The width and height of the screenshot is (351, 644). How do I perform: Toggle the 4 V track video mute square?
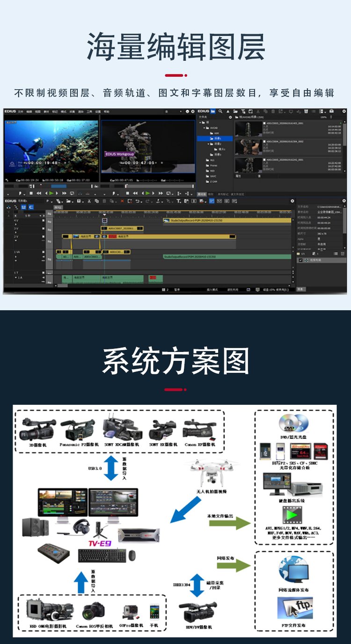click(43, 220)
